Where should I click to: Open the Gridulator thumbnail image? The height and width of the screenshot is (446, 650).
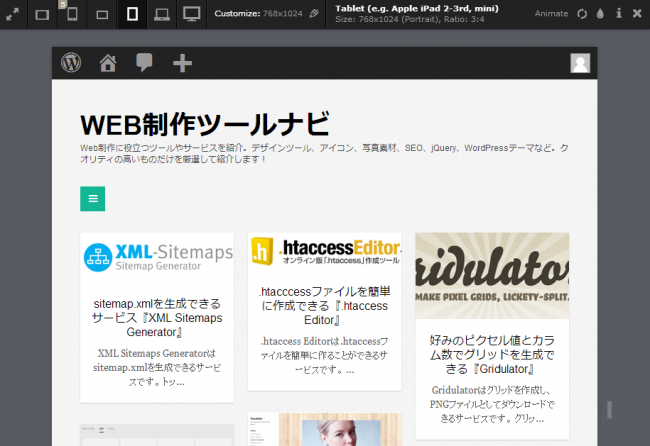492,276
